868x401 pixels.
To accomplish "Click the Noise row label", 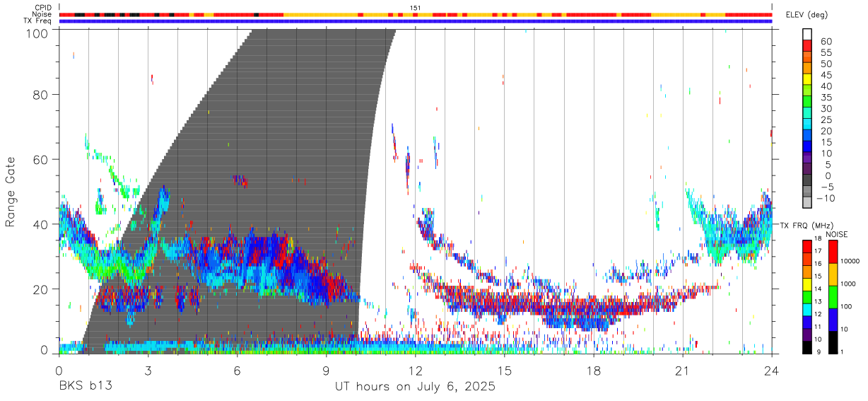I will pyautogui.click(x=43, y=14).
